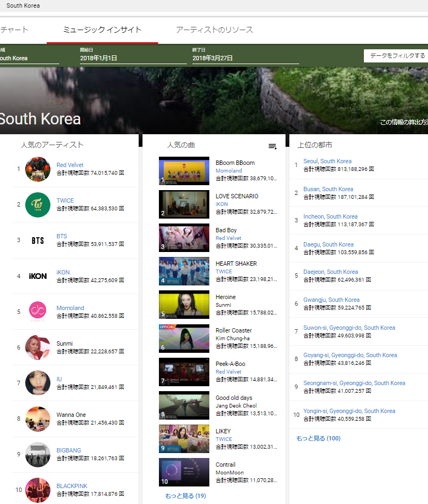
Task: Open Goyang-si, Gyeonggi-do city link
Action: (x=350, y=355)
